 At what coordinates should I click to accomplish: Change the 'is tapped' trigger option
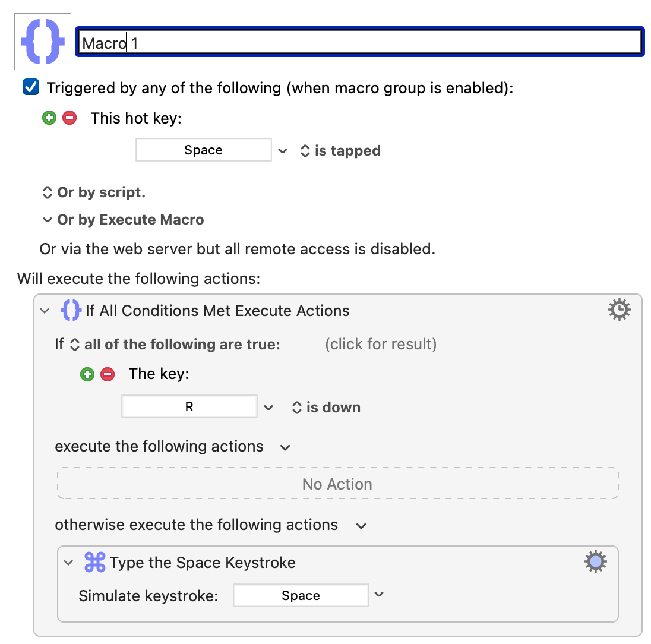pyautogui.click(x=340, y=151)
